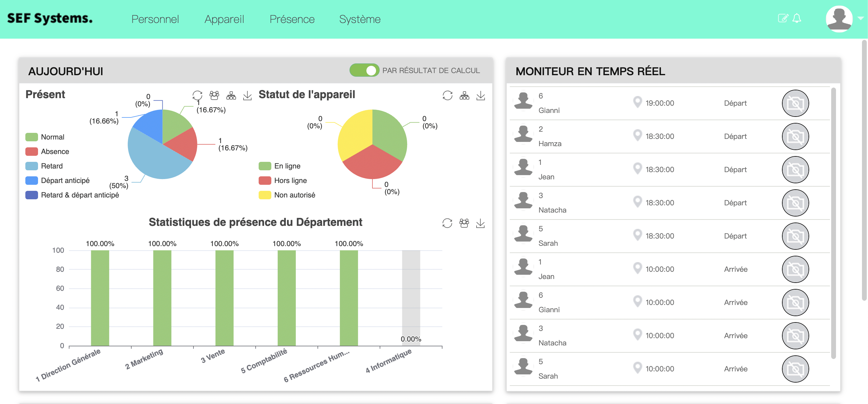Click the location pin on Hamza's record
The width and height of the screenshot is (868, 404).
pyautogui.click(x=637, y=135)
